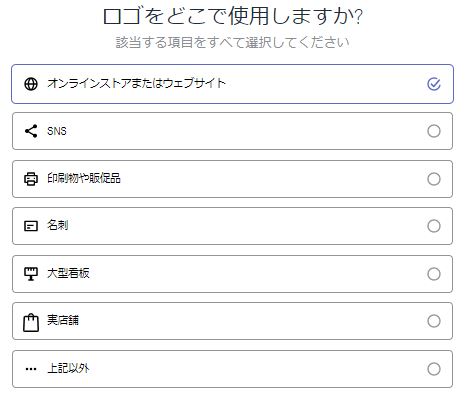Tick the 名刺 selection circle
470x403 pixels.
(434, 226)
